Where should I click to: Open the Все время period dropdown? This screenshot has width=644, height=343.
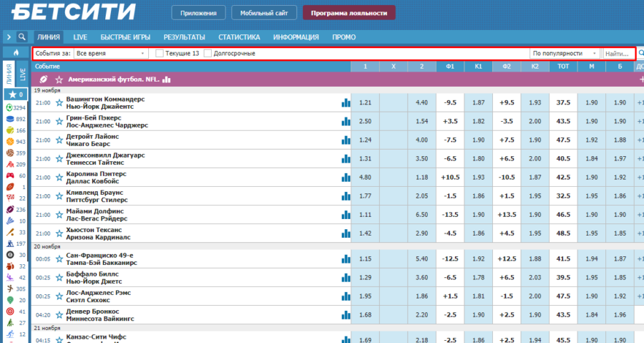tap(110, 53)
